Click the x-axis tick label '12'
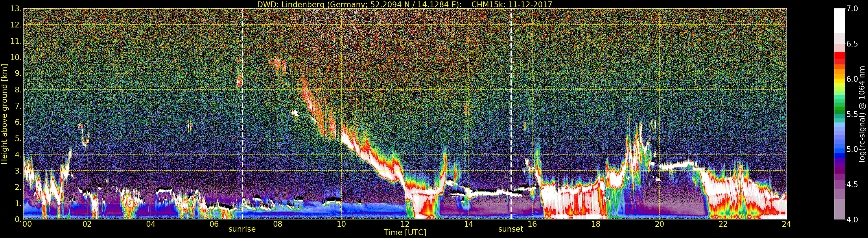Screen dimensions: 868x238 [405, 224]
